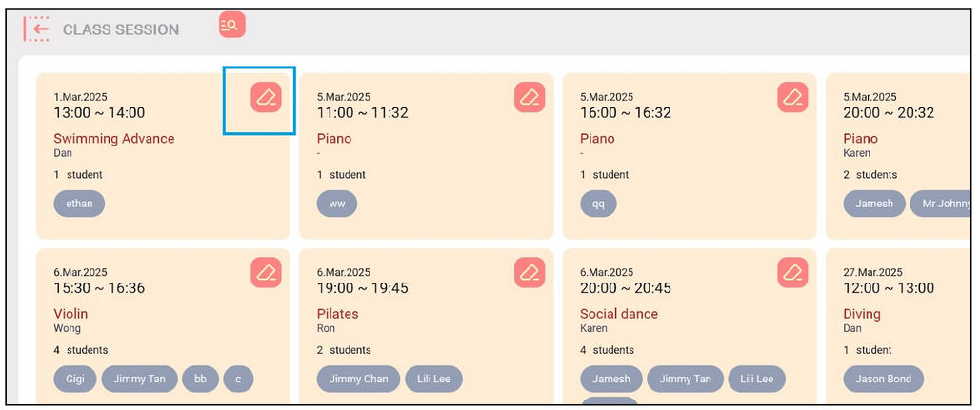This screenshot has height=410, width=980.
Task: Edit the 11:00 ~ 11:32 Piano session
Action: (530, 97)
